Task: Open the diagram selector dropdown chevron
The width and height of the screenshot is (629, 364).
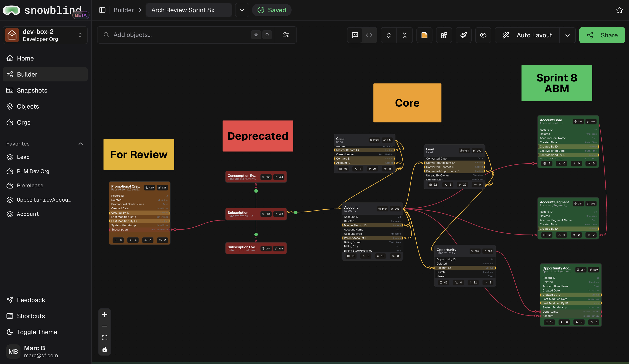Action: tap(242, 10)
